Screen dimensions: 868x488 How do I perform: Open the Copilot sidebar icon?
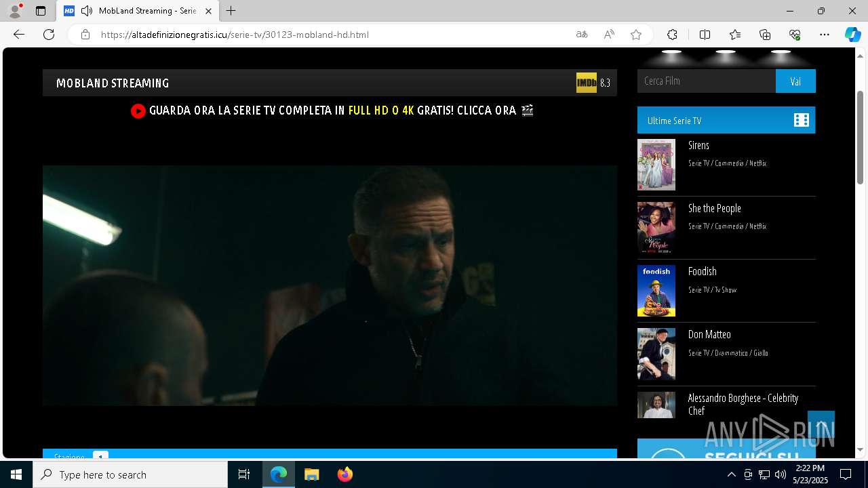pyautogui.click(x=852, y=35)
